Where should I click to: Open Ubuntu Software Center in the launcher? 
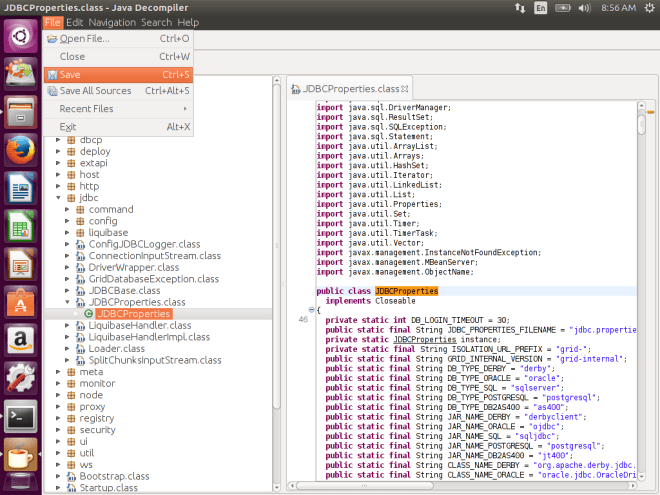click(20, 299)
